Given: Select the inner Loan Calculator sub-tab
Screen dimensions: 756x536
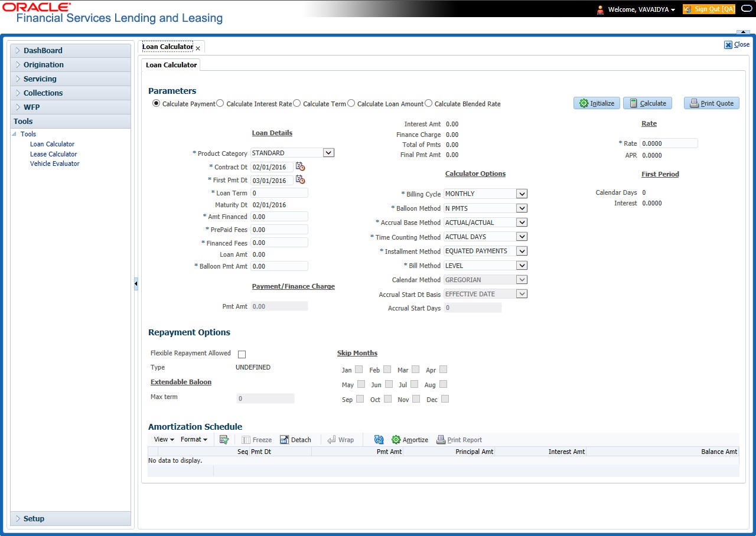Looking at the screenshot, I should pos(171,65).
